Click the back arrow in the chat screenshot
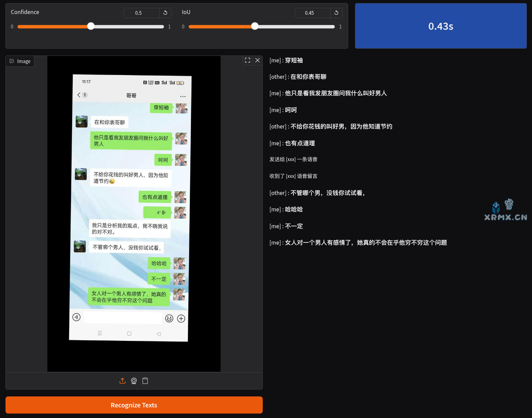 point(79,95)
